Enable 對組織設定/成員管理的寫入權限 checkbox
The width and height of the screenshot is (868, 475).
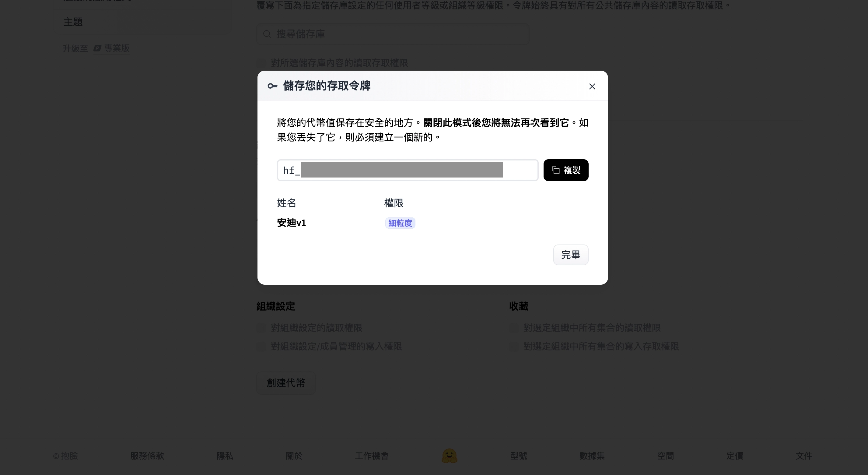(x=261, y=346)
